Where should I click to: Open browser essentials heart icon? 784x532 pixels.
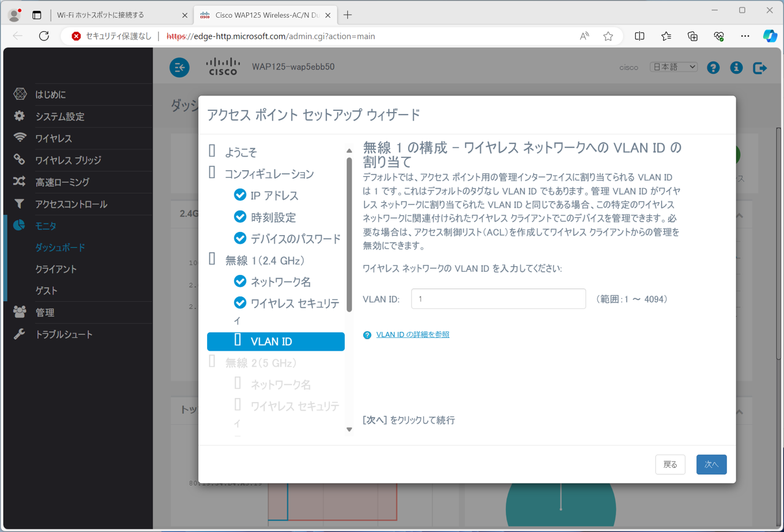(x=719, y=36)
